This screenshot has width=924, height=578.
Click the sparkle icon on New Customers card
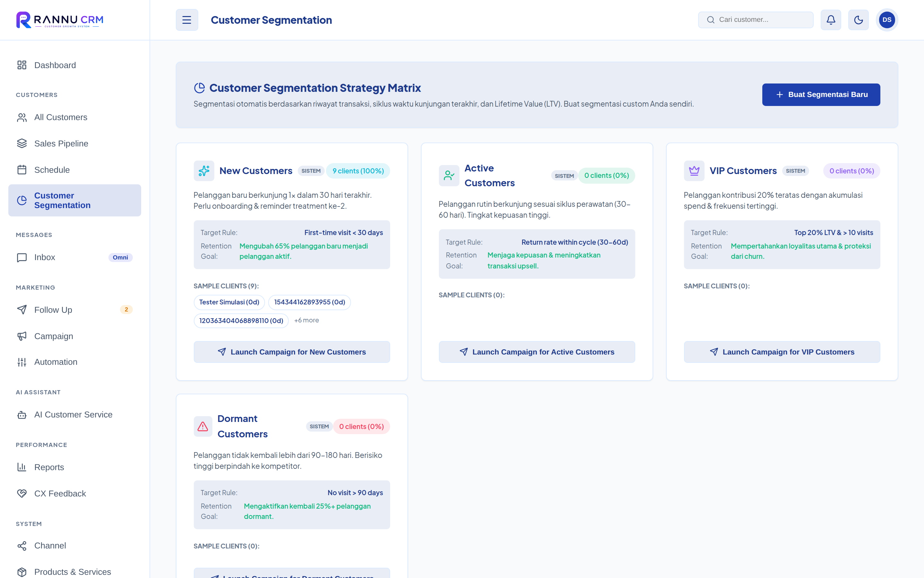click(x=204, y=171)
